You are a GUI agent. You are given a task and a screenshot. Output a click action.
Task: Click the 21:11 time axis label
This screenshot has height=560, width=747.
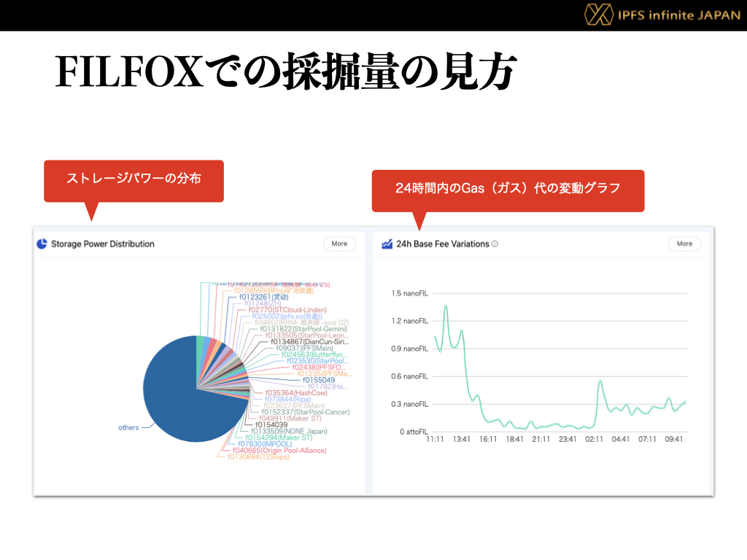point(541,439)
